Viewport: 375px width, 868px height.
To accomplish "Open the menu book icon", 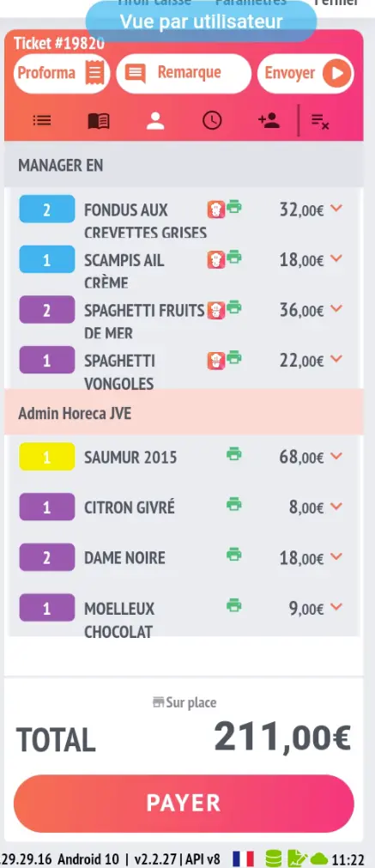I will click(99, 121).
